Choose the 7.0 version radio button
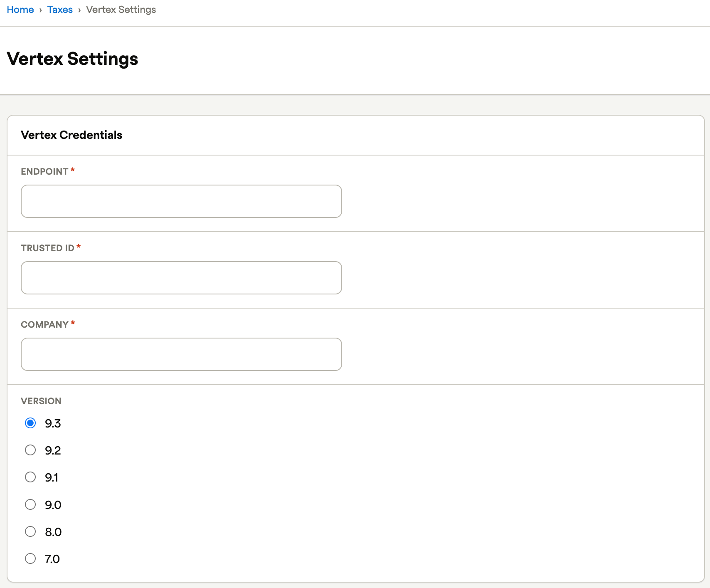Image resolution: width=710 pixels, height=588 pixels. (x=30, y=558)
